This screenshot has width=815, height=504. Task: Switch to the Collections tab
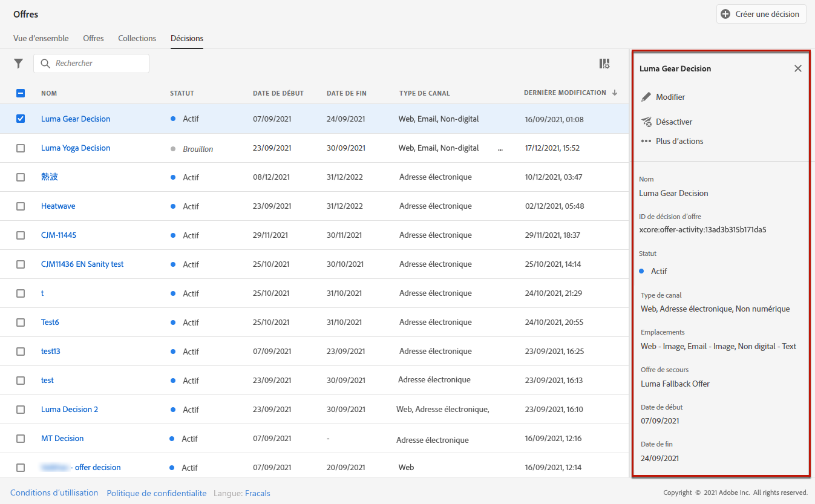tap(137, 38)
